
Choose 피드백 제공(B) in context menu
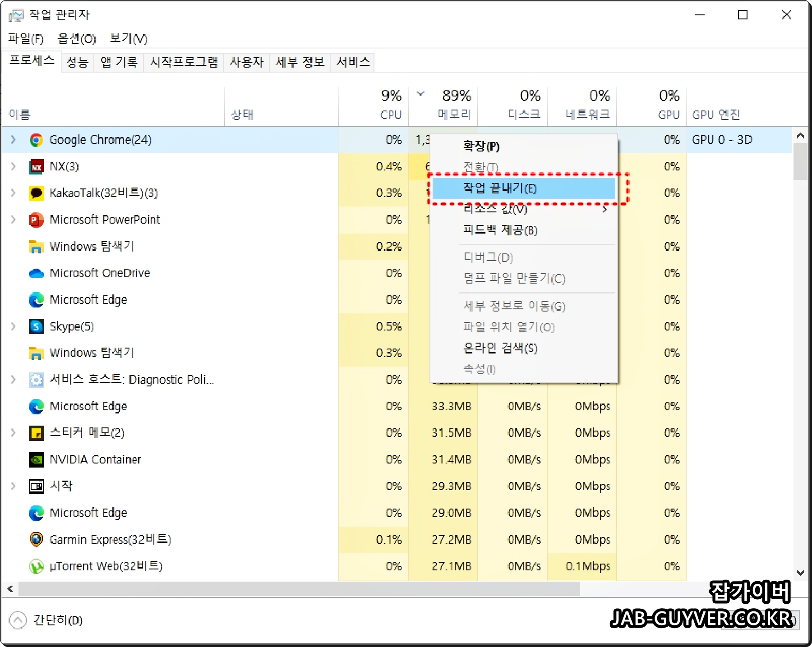click(x=524, y=230)
